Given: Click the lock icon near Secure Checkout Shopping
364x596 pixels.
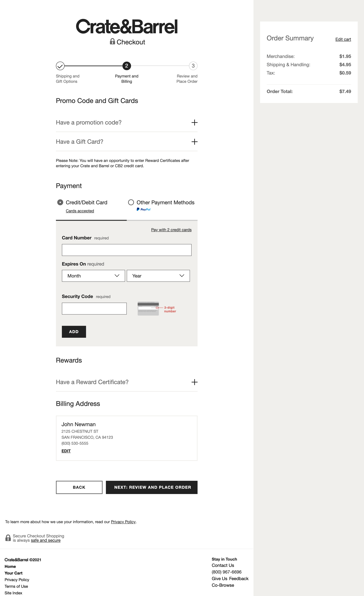Looking at the screenshot, I should click(8, 538).
